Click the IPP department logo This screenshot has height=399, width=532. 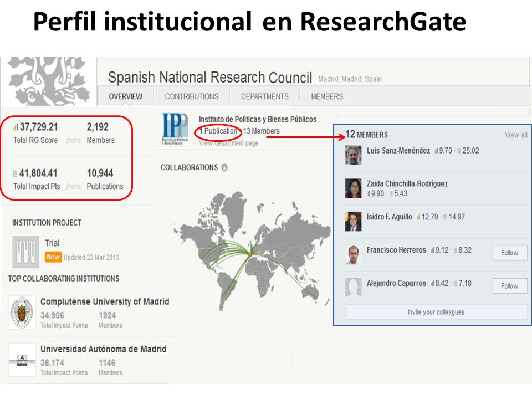point(175,129)
